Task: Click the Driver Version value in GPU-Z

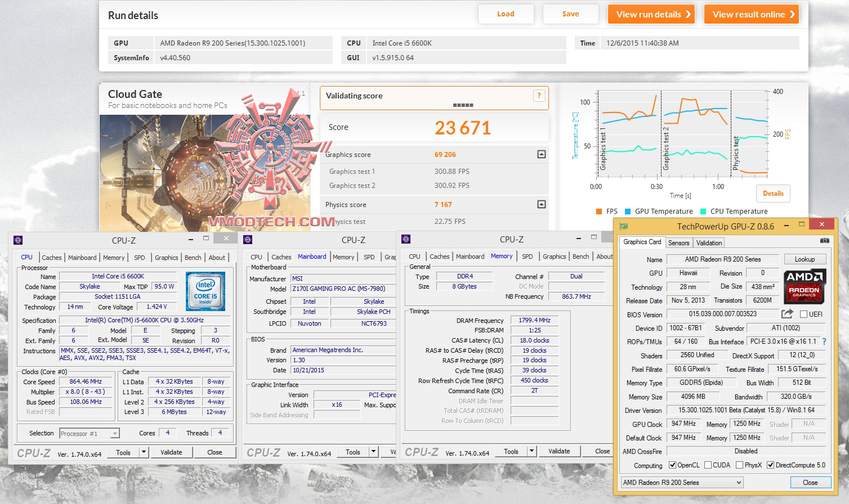Action: point(746,410)
